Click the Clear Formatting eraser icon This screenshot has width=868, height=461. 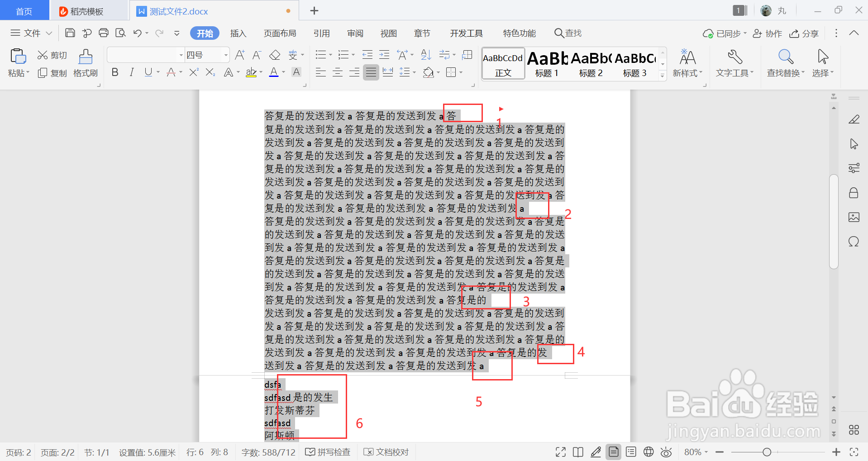click(x=275, y=55)
